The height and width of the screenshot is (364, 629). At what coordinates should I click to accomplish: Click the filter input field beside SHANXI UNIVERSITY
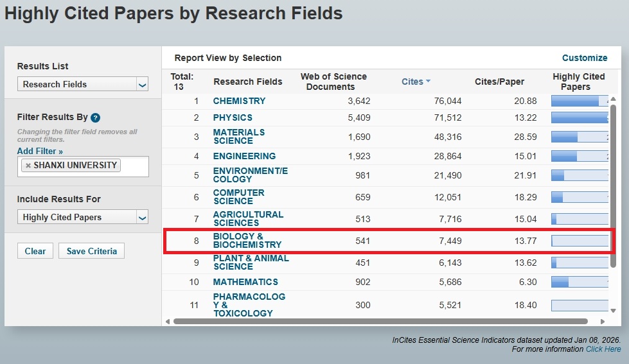134,166
